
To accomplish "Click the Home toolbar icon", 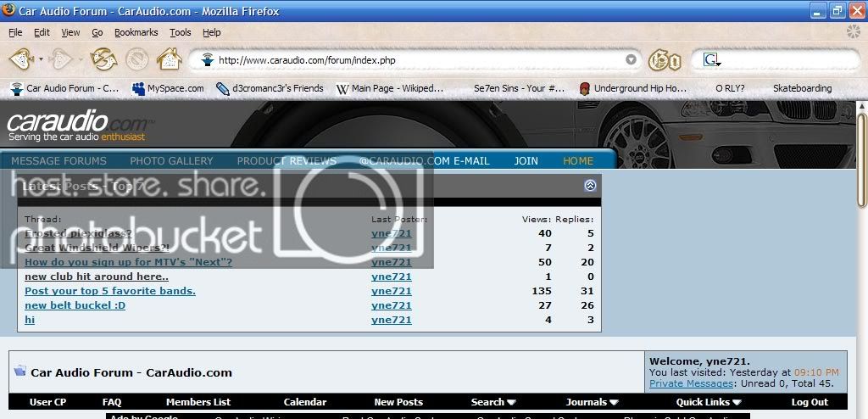I will [x=169, y=60].
